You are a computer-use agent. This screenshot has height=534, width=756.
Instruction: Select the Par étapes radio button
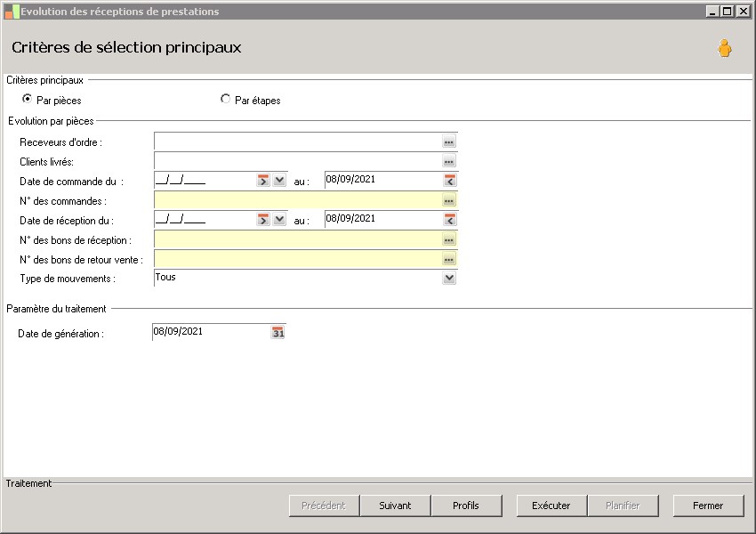tap(226, 100)
